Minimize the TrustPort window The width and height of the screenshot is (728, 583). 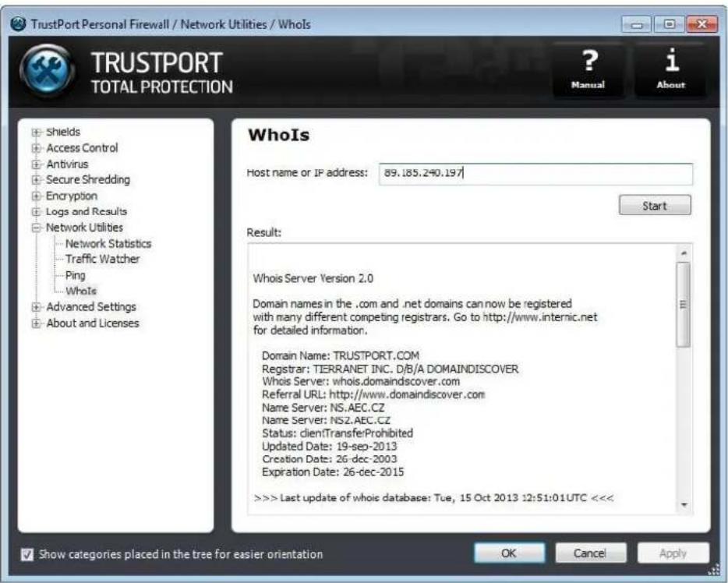[637, 24]
